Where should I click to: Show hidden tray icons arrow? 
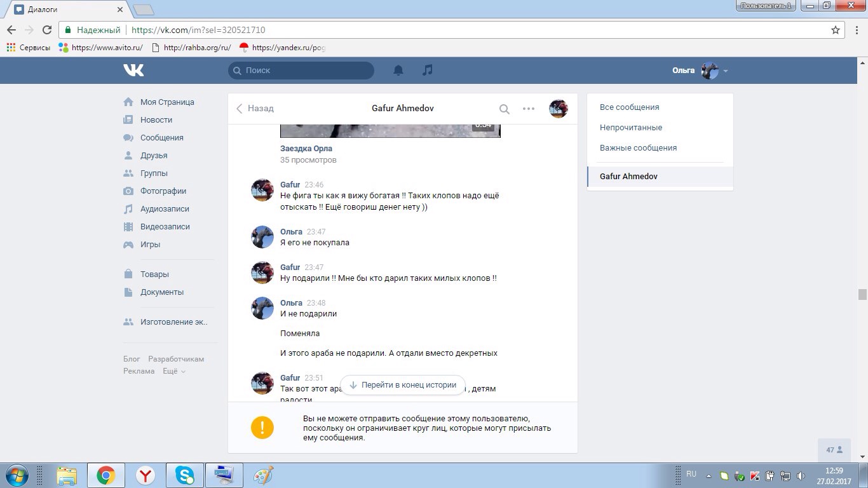click(x=709, y=475)
